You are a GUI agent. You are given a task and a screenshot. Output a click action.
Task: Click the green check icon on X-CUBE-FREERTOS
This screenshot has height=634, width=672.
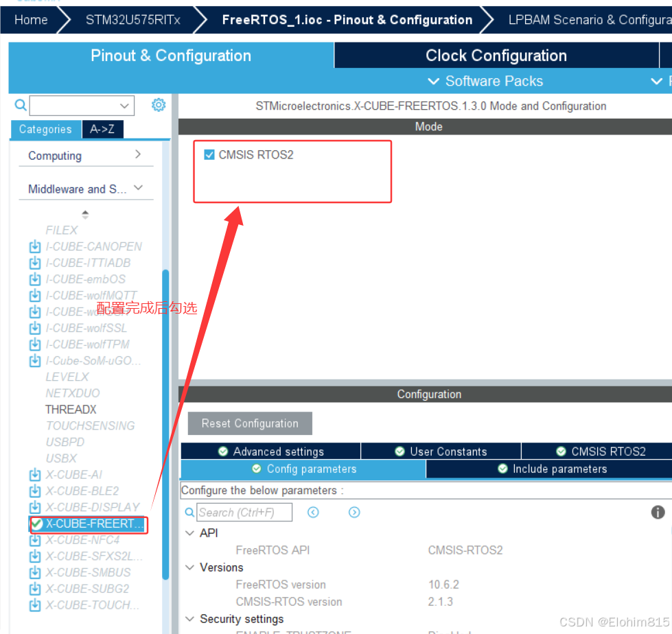[x=36, y=524]
